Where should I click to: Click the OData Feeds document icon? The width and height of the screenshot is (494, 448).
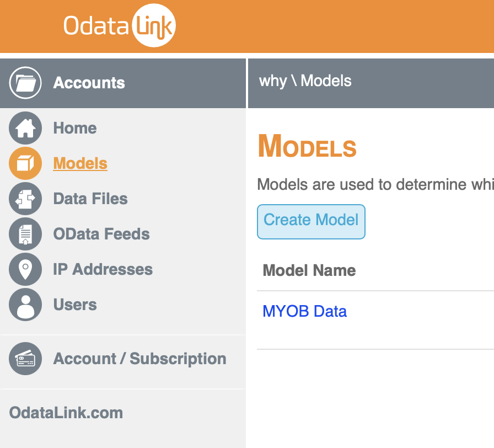coord(25,234)
